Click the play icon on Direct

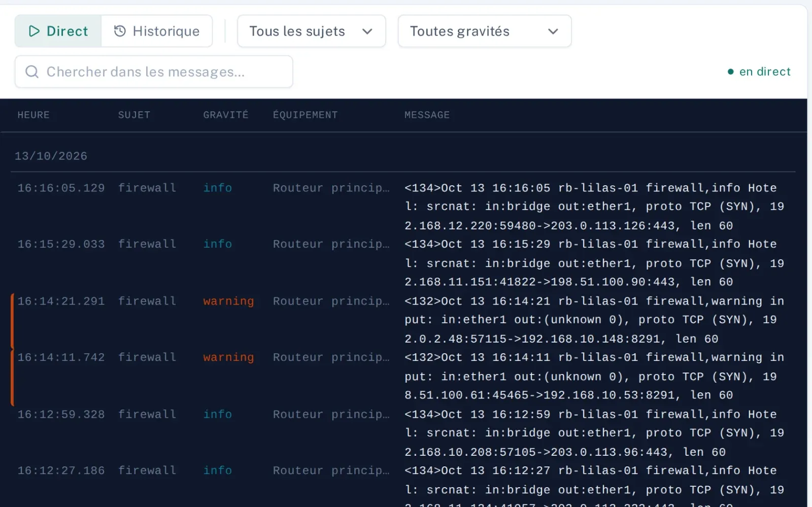[x=34, y=31]
